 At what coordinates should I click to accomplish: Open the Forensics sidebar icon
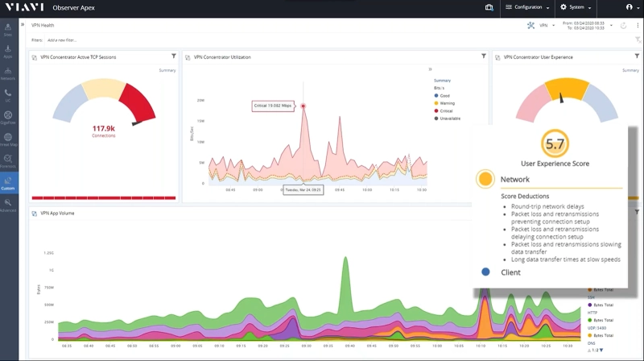tap(8, 161)
